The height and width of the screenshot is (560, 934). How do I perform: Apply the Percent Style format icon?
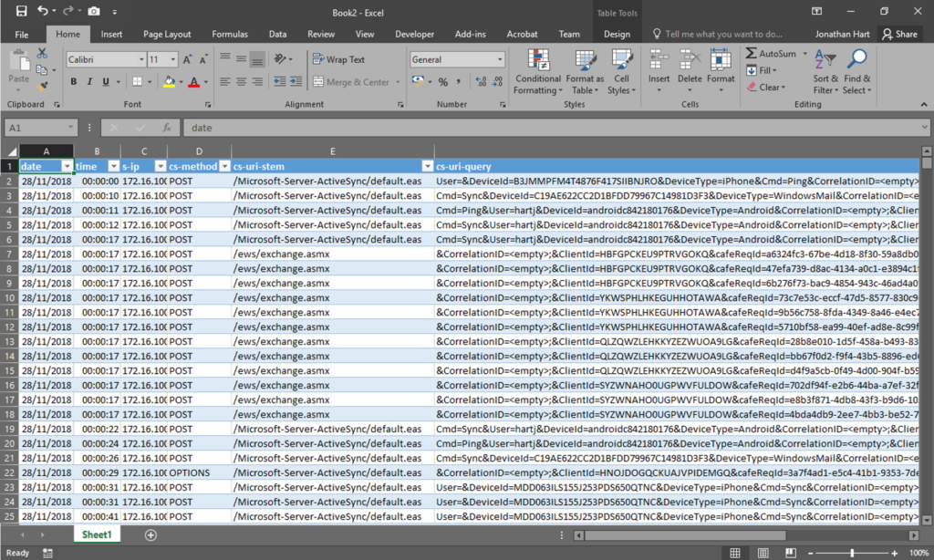tap(443, 81)
